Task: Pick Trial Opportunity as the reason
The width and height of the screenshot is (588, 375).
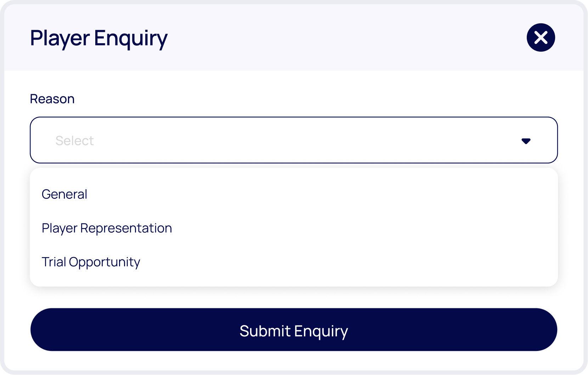Action: (x=91, y=262)
